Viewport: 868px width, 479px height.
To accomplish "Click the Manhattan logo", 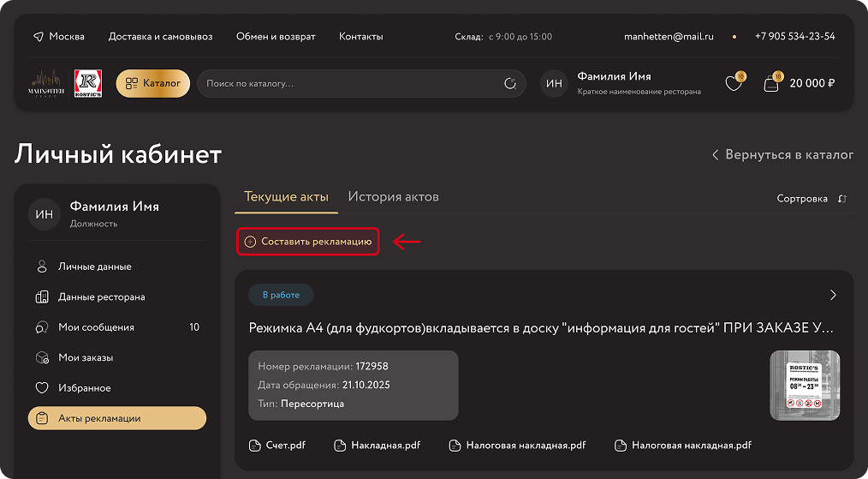I will [x=48, y=83].
